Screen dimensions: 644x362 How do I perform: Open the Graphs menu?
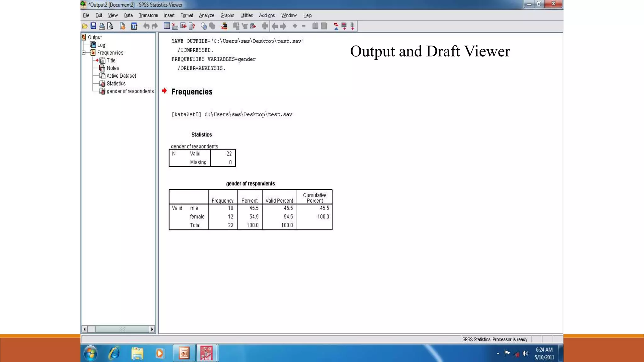[227, 15]
